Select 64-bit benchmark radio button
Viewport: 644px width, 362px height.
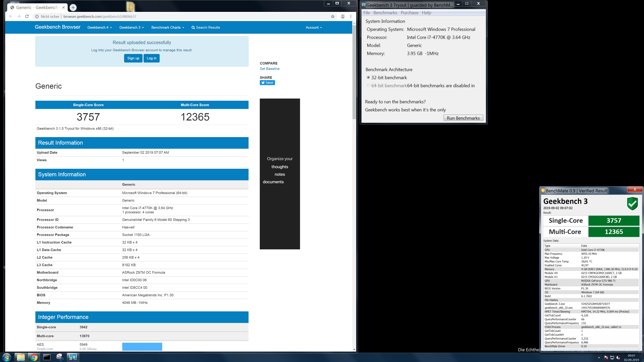368,86
